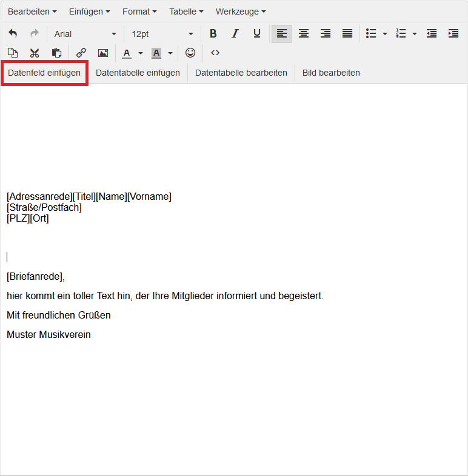
Task: Click the [Adressanrede] placeholder text
Action: tap(39, 196)
